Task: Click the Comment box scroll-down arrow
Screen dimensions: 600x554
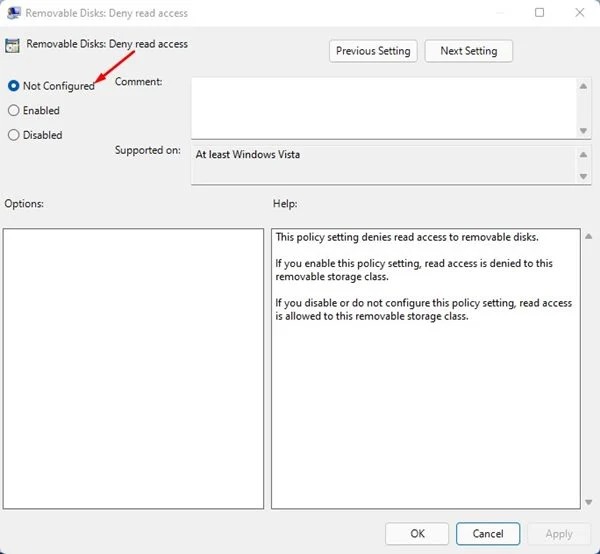Action: [x=583, y=131]
